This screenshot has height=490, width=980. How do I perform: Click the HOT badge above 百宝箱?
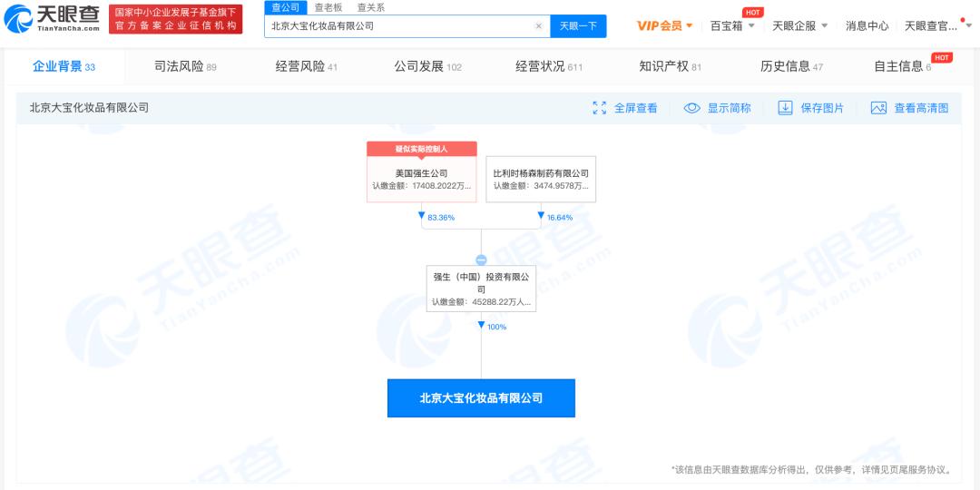click(x=752, y=13)
